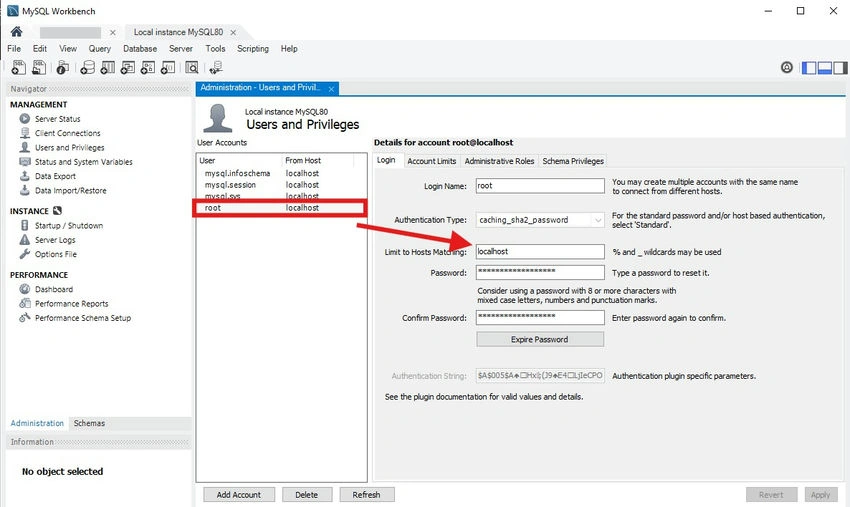Click the Refresh button

click(x=366, y=495)
